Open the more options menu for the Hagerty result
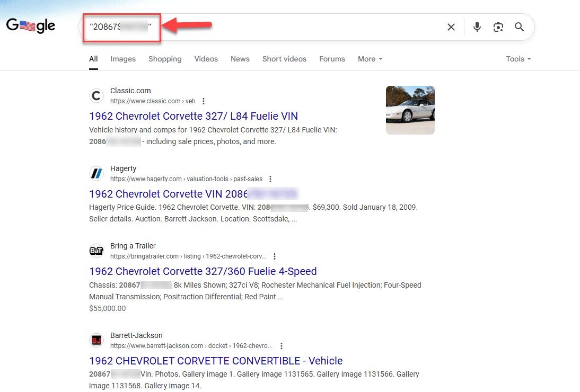580x392 pixels. click(270, 179)
